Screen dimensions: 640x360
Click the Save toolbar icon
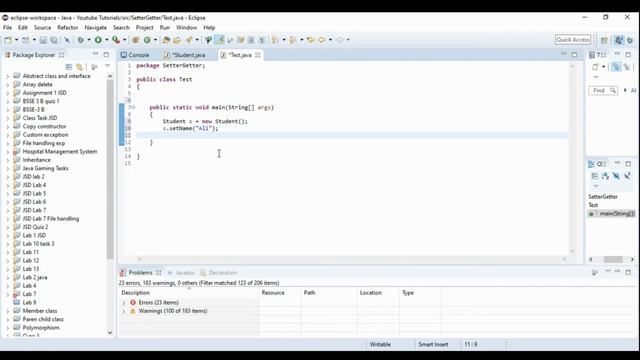43,40
